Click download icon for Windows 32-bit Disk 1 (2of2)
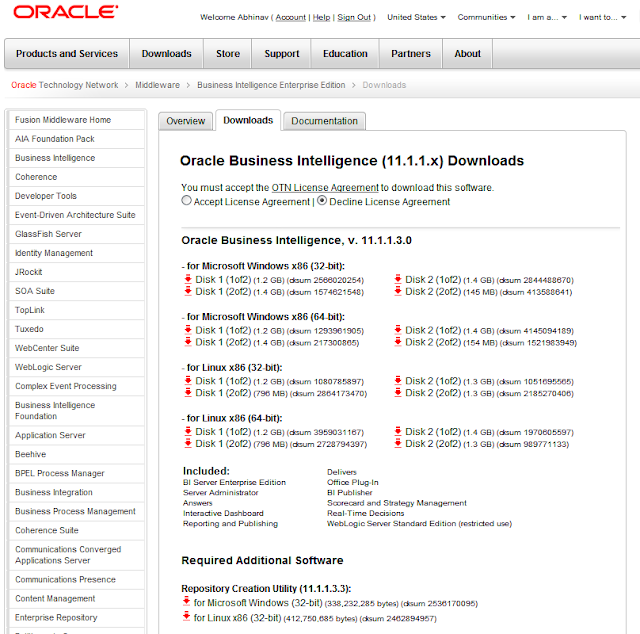This screenshot has width=640, height=634. click(188, 291)
